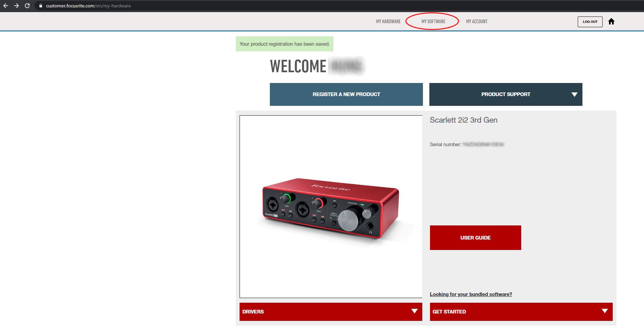Viewport: 644px width, 336px height.
Task: Click Register a New Product
Action: [x=346, y=94]
